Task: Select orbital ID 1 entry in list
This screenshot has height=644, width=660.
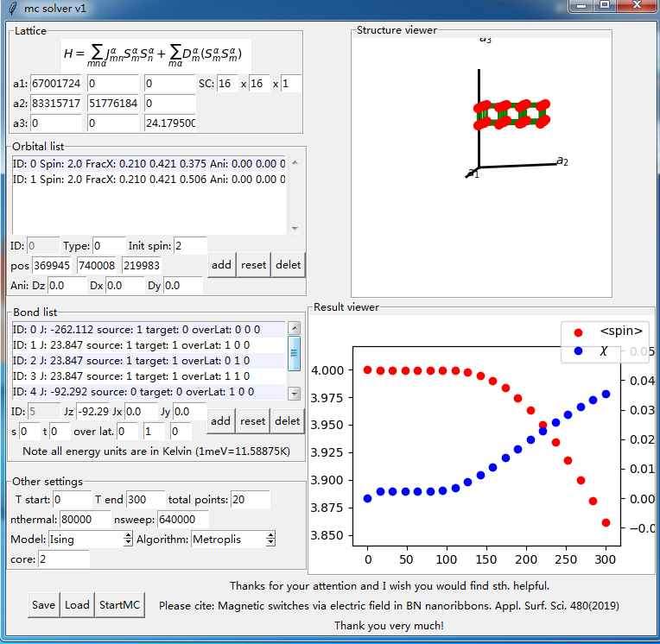Action: tap(147, 180)
